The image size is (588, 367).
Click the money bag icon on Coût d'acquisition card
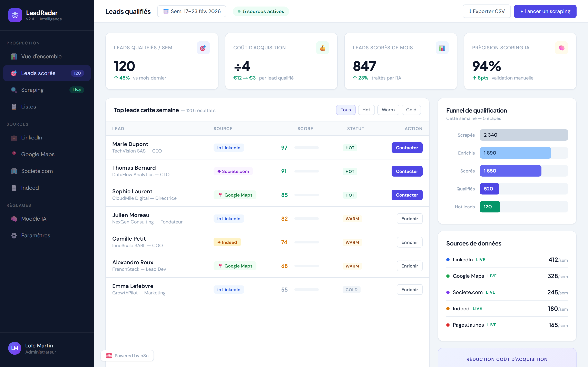tap(322, 48)
